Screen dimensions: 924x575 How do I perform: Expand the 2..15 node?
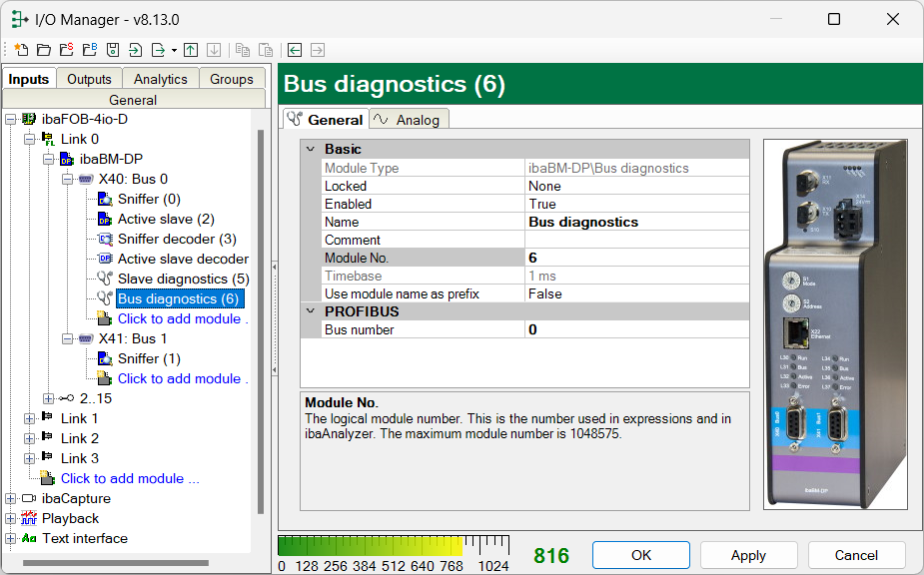pyautogui.click(x=49, y=399)
